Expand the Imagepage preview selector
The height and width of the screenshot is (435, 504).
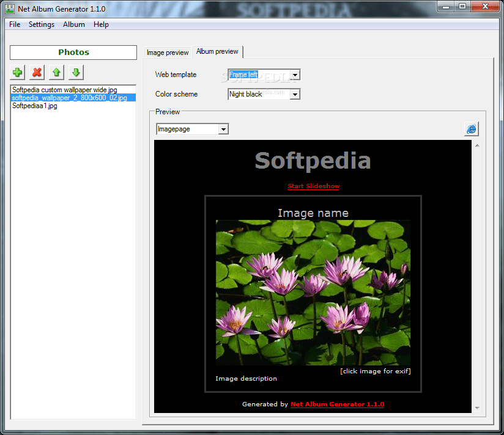coord(223,129)
